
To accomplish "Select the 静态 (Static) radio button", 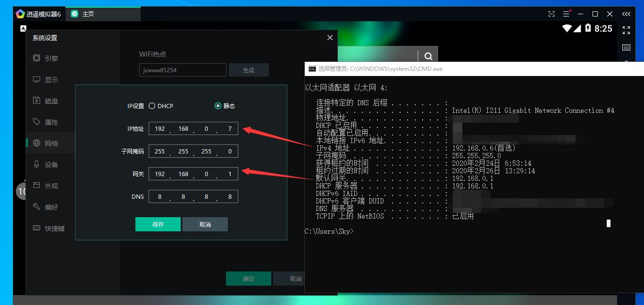I will pyautogui.click(x=218, y=106).
